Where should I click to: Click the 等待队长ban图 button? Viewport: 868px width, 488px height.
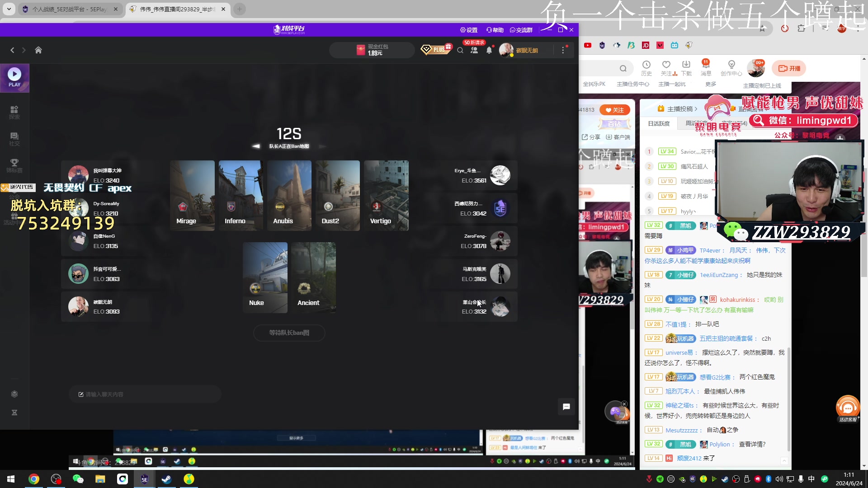289,333
